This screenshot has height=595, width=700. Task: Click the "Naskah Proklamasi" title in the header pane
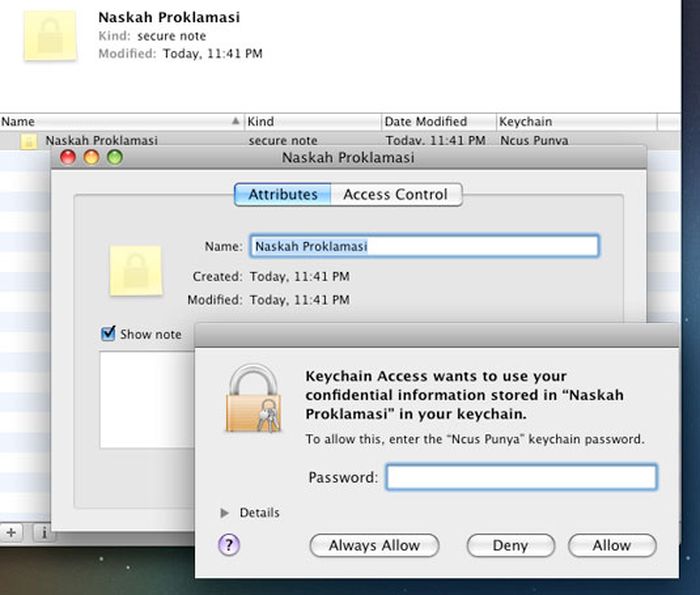tap(169, 17)
